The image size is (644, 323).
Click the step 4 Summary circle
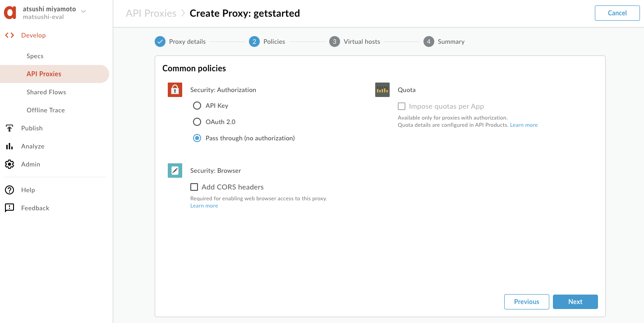pos(428,42)
